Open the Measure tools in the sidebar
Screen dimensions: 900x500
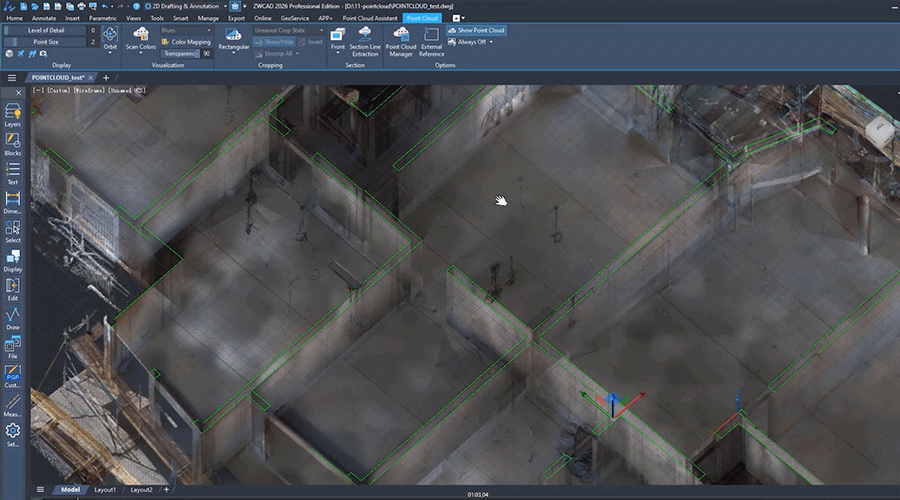[x=13, y=405]
